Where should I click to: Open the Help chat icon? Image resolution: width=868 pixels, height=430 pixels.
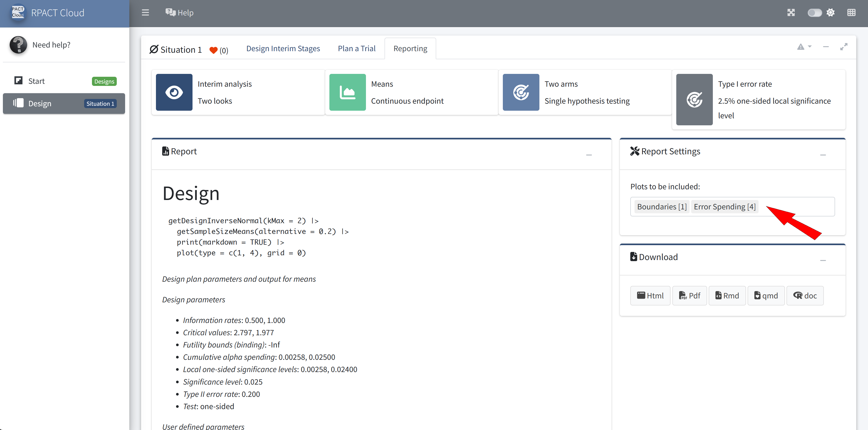pyautogui.click(x=171, y=13)
